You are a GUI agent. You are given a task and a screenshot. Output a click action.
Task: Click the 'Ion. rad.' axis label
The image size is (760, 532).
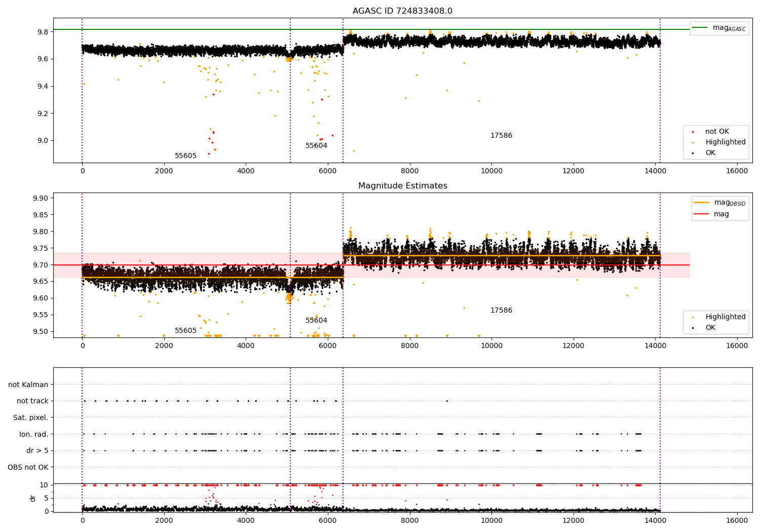(x=34, y=434)
